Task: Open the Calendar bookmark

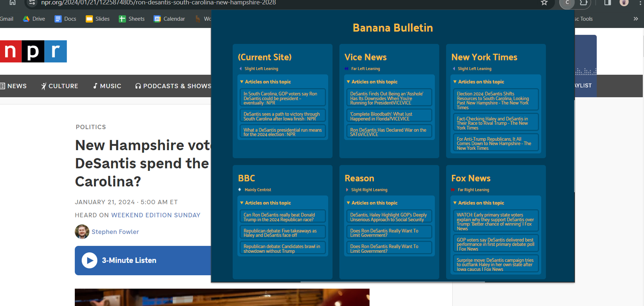Action: pos(169,19)
